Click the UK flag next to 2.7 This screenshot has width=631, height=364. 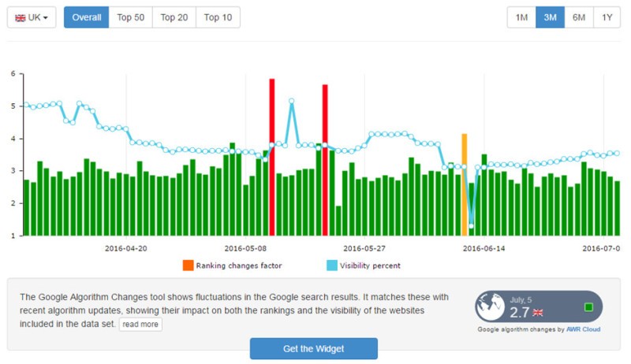pos(538,313)
